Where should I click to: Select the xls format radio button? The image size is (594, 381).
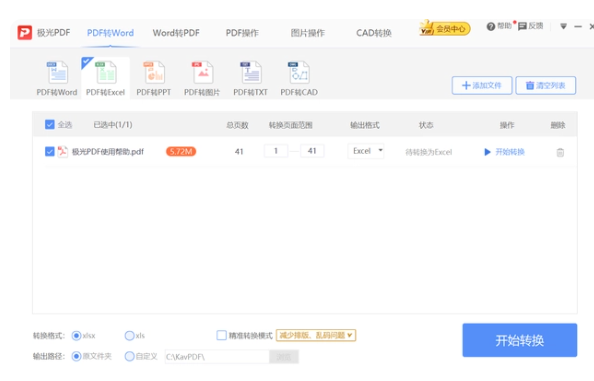130,336
